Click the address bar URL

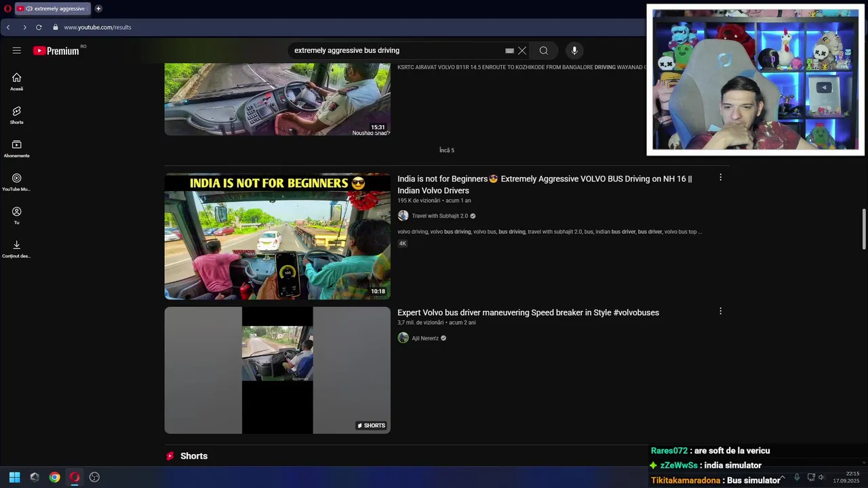(98, 27)
